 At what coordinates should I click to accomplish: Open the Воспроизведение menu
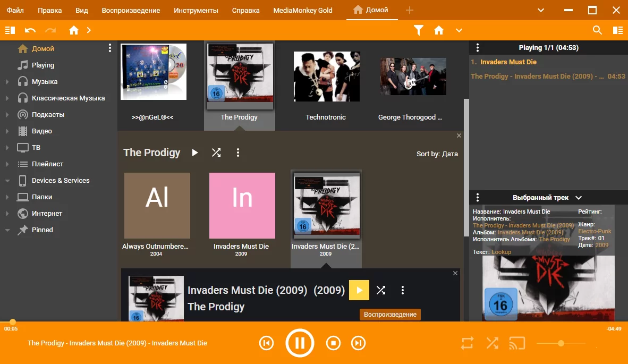pos(131,10)
